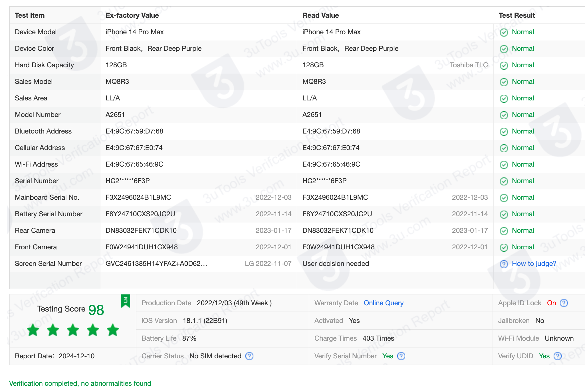This screenshot has width=585, height=392.
Task: Click the question icon beside How to judge
Action: (504, 264)
